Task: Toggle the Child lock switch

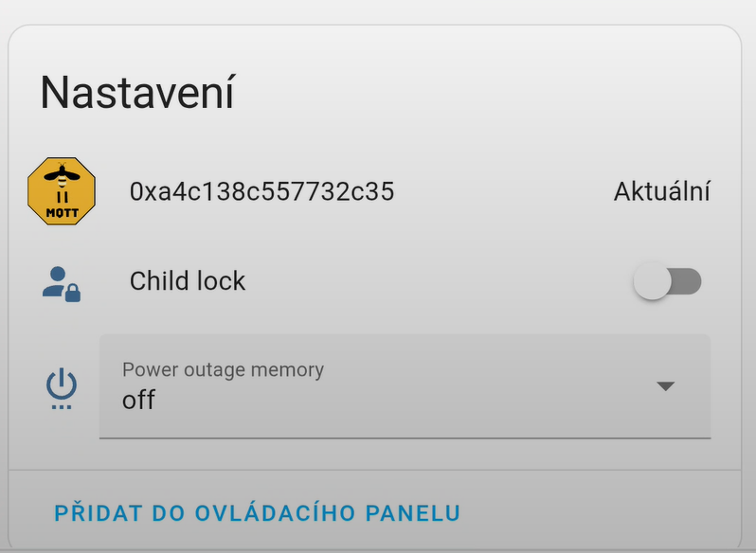Action: [667, 282]
